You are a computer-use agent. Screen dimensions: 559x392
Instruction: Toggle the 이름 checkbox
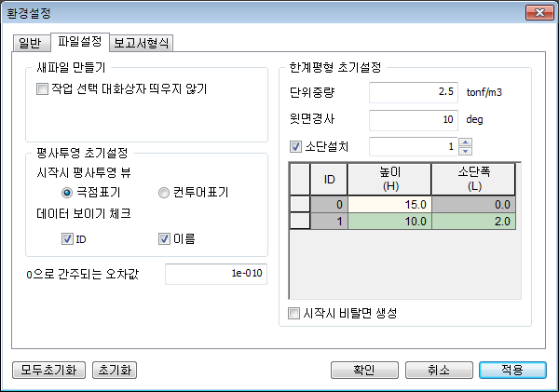pos(164,238)
